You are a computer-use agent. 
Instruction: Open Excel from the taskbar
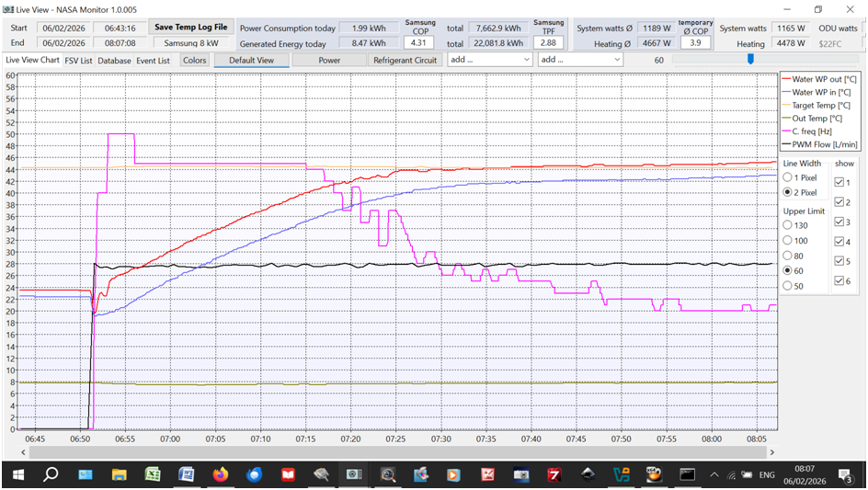pyautogui.click(x=153, y=474)
